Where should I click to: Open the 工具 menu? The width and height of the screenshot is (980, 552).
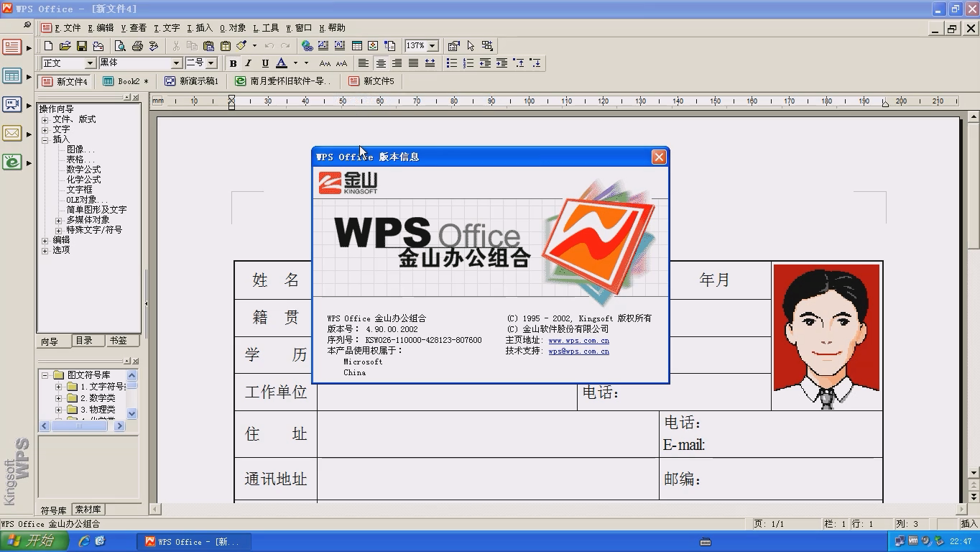coord(266,28)
